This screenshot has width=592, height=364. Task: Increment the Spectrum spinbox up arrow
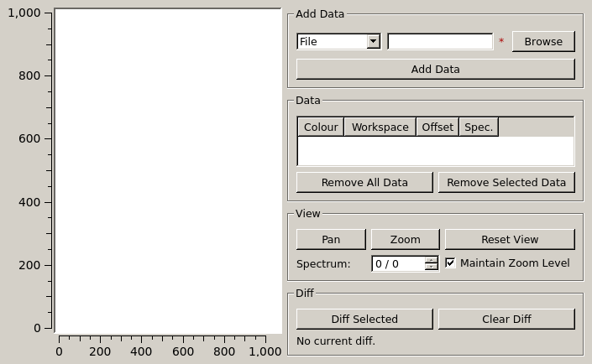click(431, 260)
